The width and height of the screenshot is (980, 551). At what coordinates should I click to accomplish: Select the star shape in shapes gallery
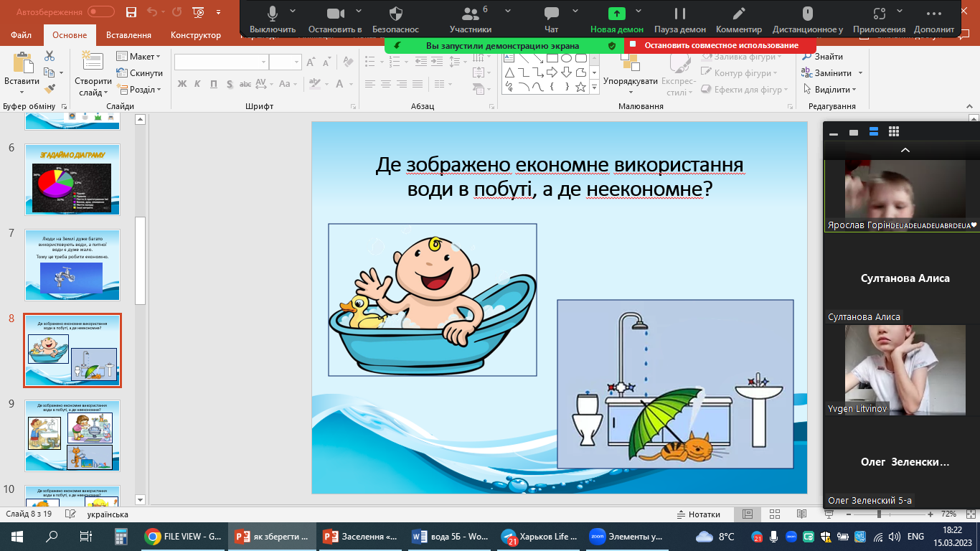(581, 87)
